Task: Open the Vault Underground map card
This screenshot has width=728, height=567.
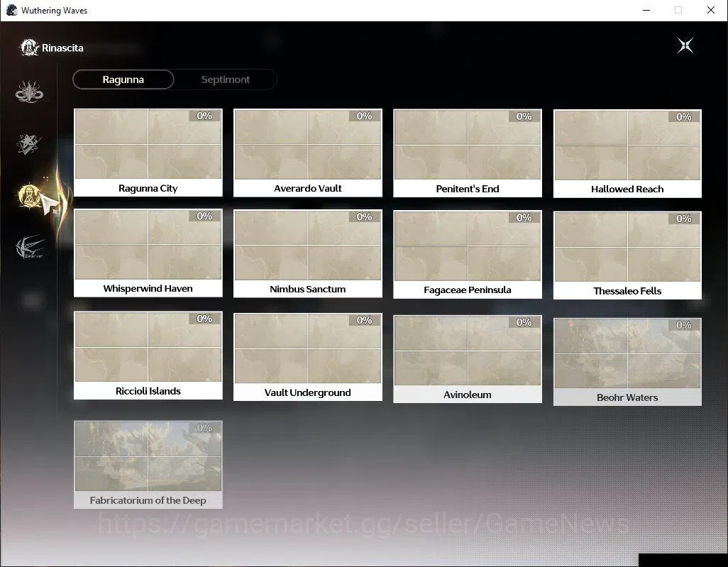Action: [308, 357]
